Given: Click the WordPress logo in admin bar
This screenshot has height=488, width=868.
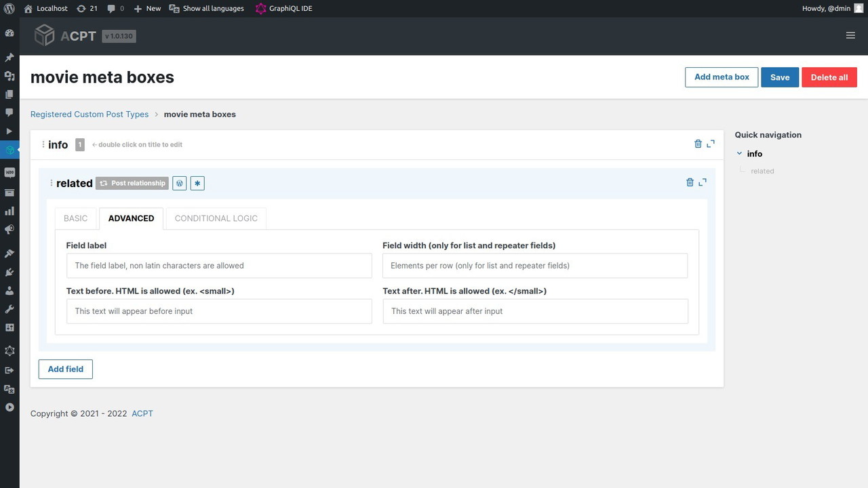Looking at the screenshot, I should pos(9,8).
